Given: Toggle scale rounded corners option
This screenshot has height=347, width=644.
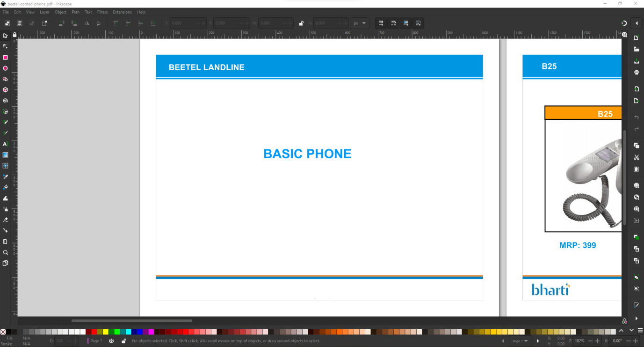Looking at the screenshot, I should coord(393,23).
